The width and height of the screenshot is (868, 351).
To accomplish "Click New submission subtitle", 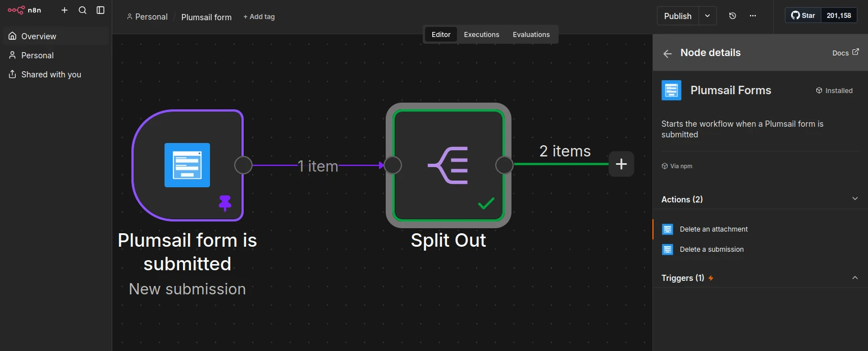I will coord(188,289).
